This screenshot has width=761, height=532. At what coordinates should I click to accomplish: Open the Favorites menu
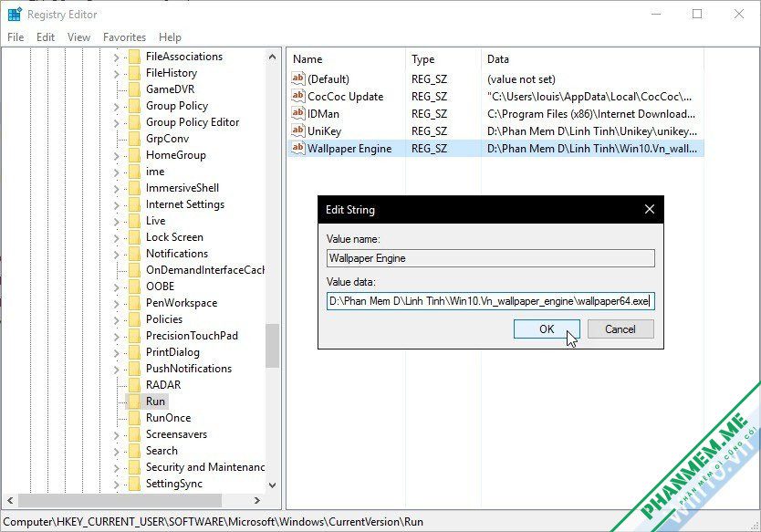coord(124,37)
